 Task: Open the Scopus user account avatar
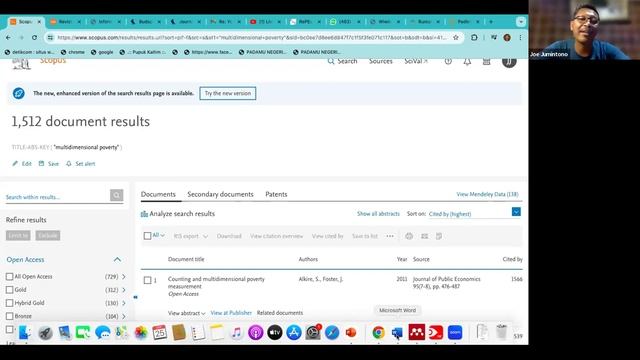tap(509, 62)
